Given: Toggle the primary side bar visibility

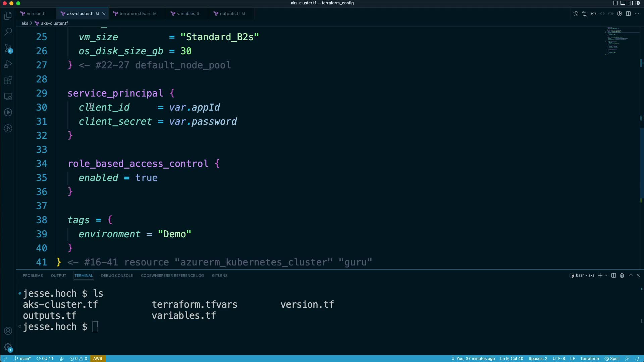Looking at the screenshot, I should 615,3.
